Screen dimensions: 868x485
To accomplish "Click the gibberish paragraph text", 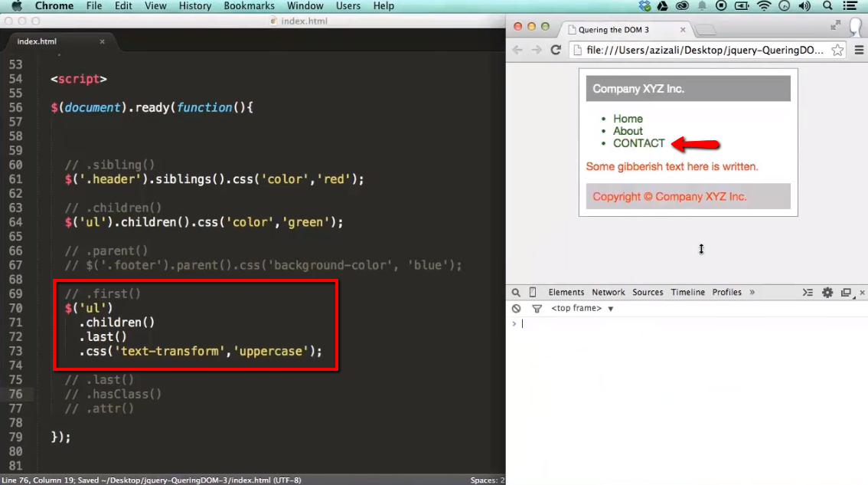I will tap(672, 166).
